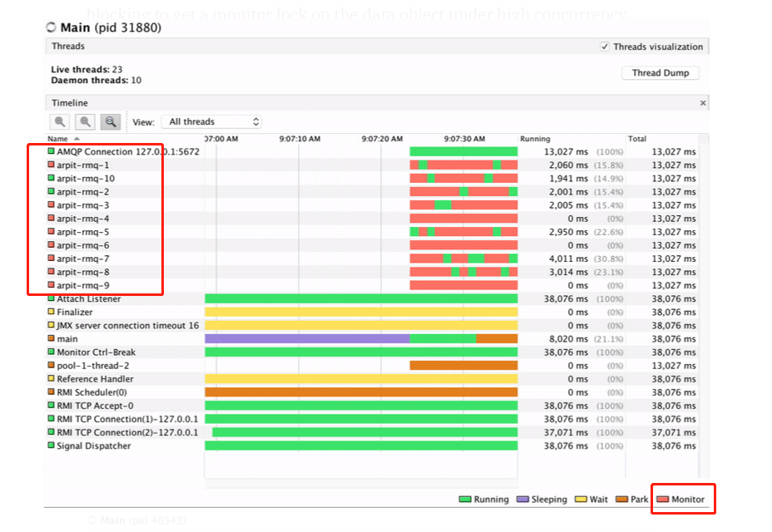Screen dimensions: 772x532
Task: Click the 2,060 ms running value
Action: coord(568,165)
